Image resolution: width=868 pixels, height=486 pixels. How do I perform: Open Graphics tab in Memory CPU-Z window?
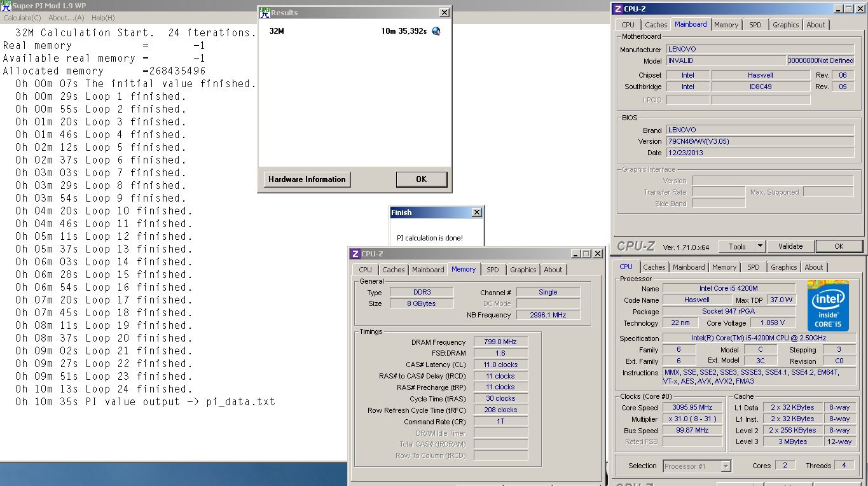tap(523, 270)
